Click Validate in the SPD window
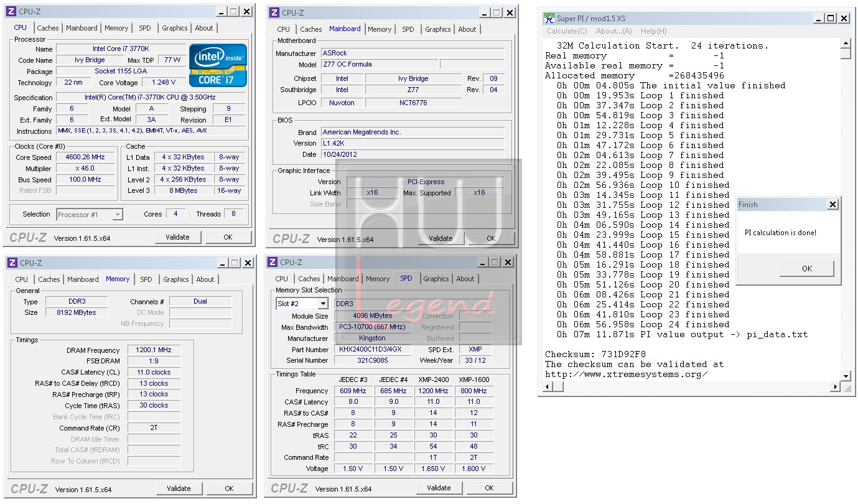This screenshot has height=504, width=858. [439, 488]
